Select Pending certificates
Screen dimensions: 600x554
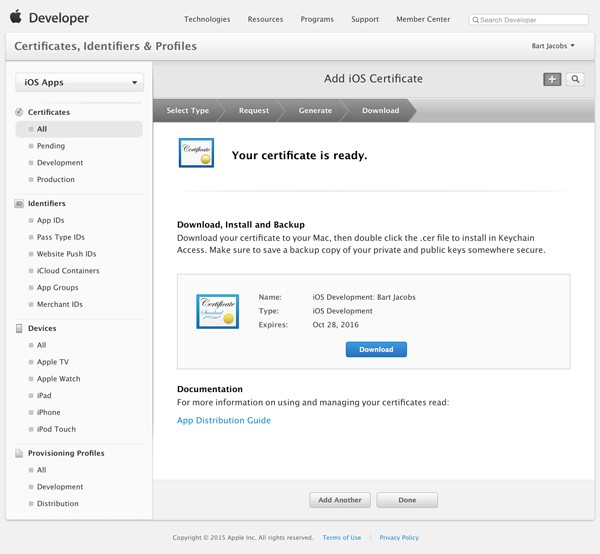click(x=51, y=146)
